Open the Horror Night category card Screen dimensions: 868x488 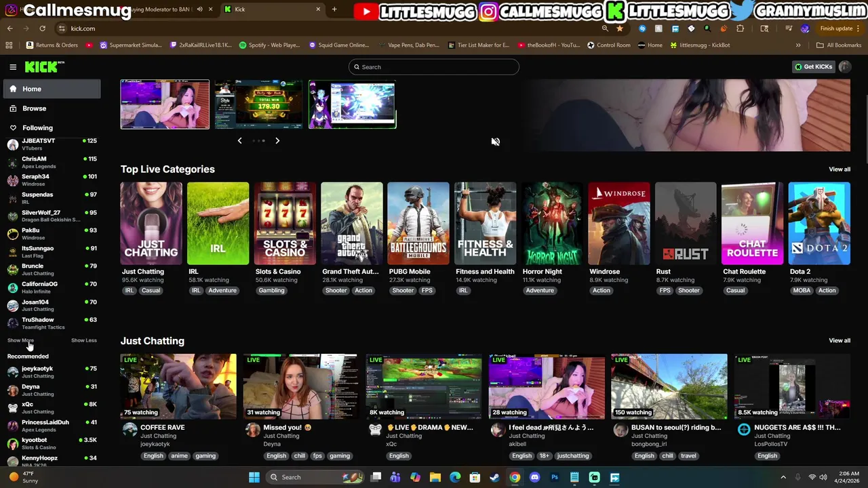click(552, 223)
